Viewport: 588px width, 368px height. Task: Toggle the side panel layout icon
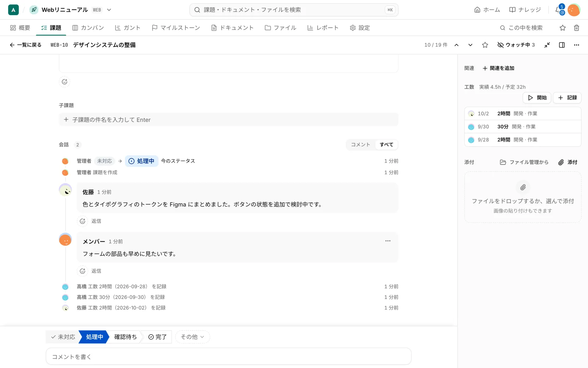[x=562, y=45]
